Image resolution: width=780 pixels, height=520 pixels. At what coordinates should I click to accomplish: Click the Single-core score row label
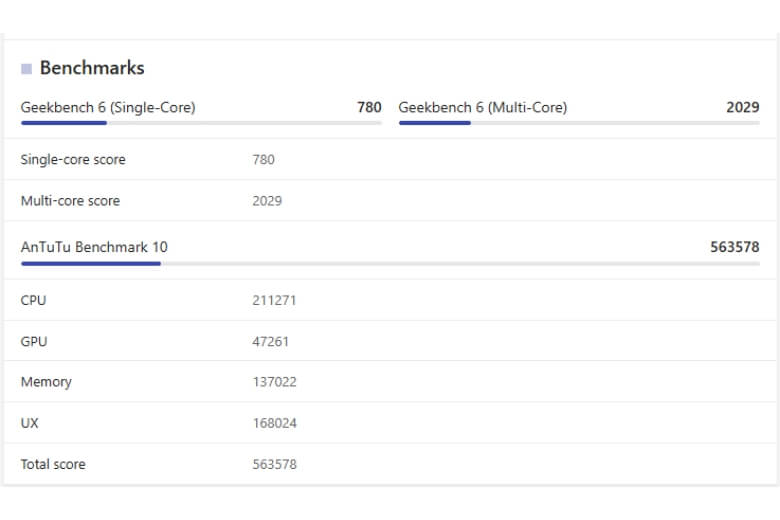click(x=73, y=160)
